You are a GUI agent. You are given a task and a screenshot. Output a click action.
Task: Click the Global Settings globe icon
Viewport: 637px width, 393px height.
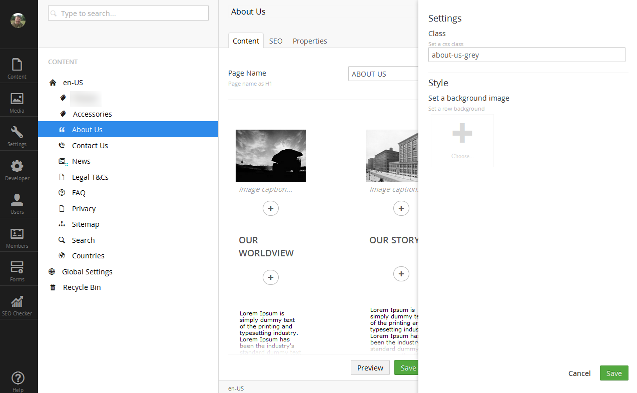click(52, 271)
